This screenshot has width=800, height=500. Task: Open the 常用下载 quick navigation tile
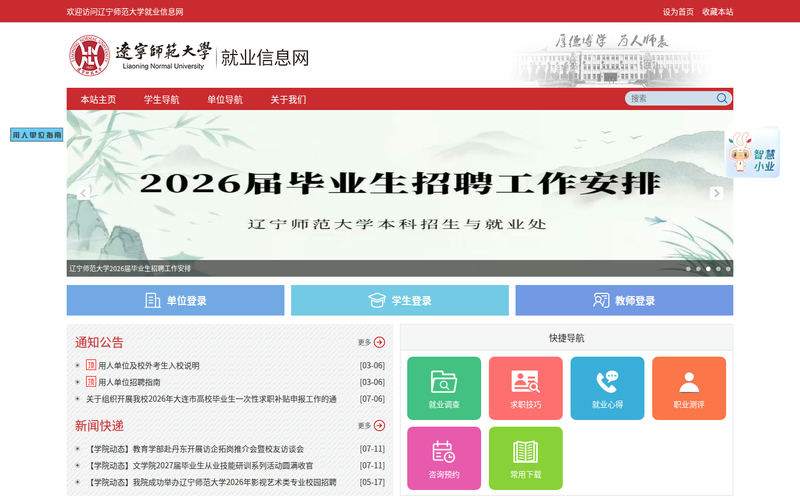pos(526,458)
